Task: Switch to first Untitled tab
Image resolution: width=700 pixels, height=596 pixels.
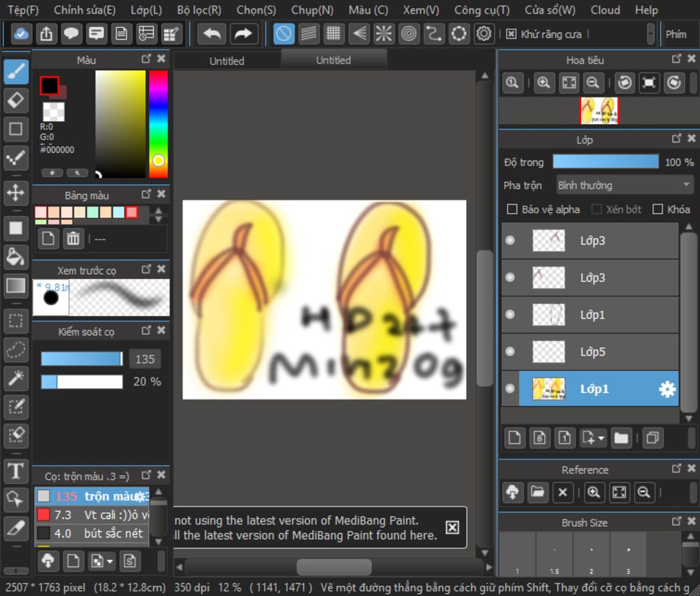Action: [x=227, y=61]
